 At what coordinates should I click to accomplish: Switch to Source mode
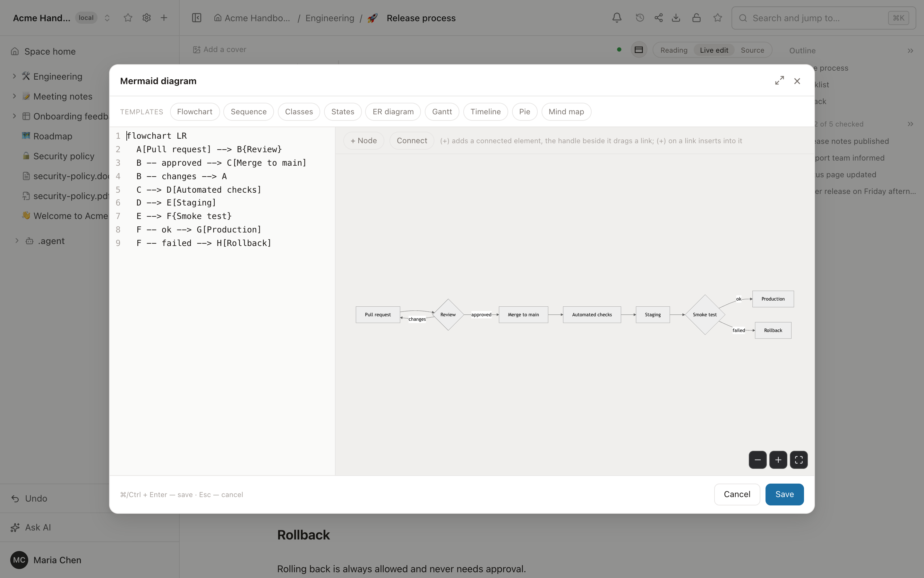(x=753, y=50)
